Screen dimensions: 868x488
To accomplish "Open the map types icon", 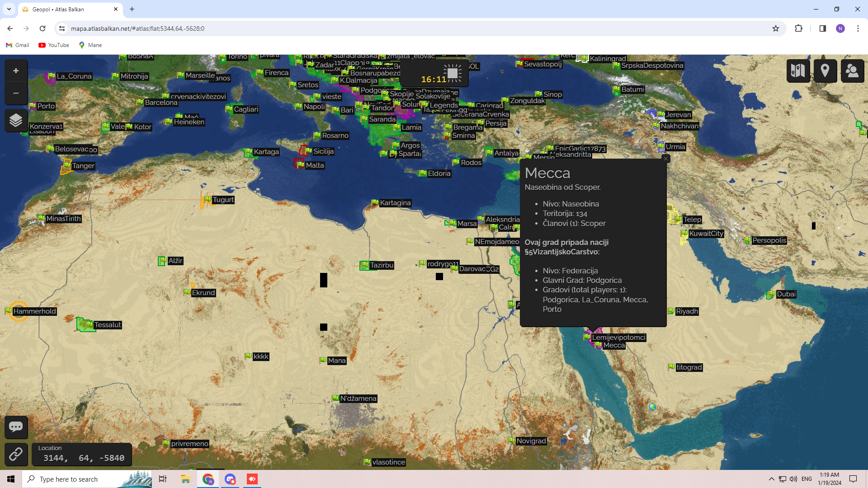I will click(798, 70).
